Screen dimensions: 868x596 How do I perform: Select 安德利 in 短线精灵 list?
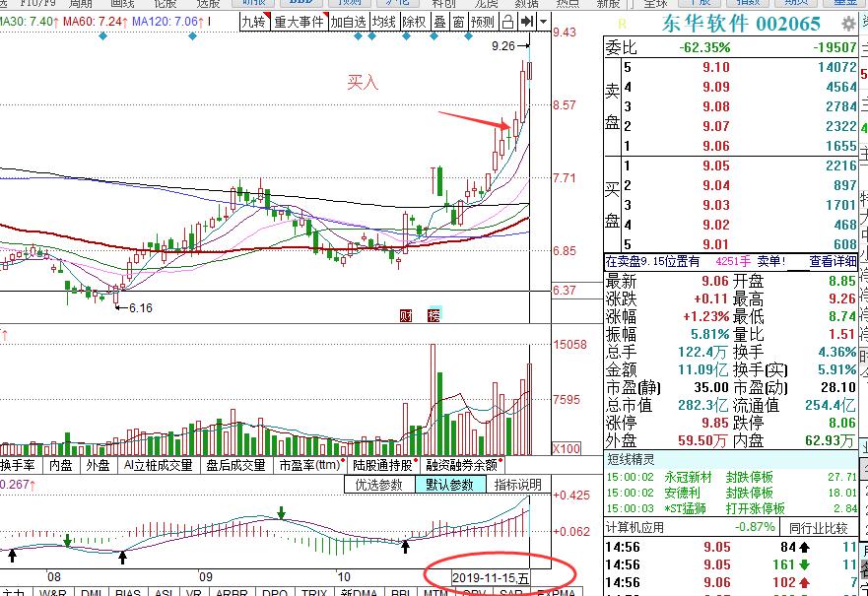[x=683, y=493]
